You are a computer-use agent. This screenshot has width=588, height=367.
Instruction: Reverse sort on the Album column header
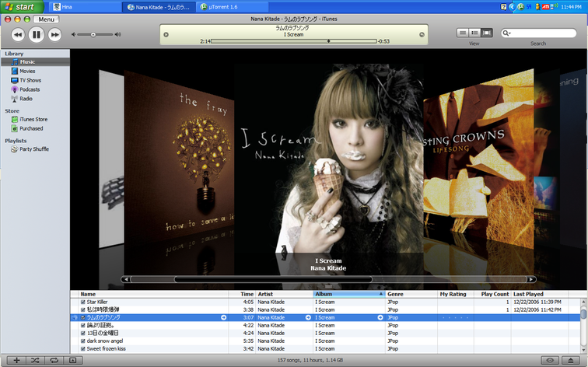(x=349, y=294)
